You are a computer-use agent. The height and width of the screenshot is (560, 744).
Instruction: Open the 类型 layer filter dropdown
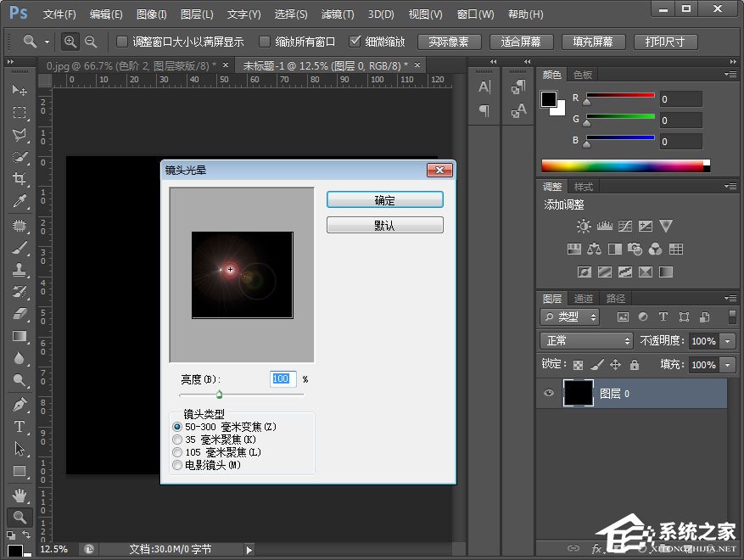click(x=570, y=316)
